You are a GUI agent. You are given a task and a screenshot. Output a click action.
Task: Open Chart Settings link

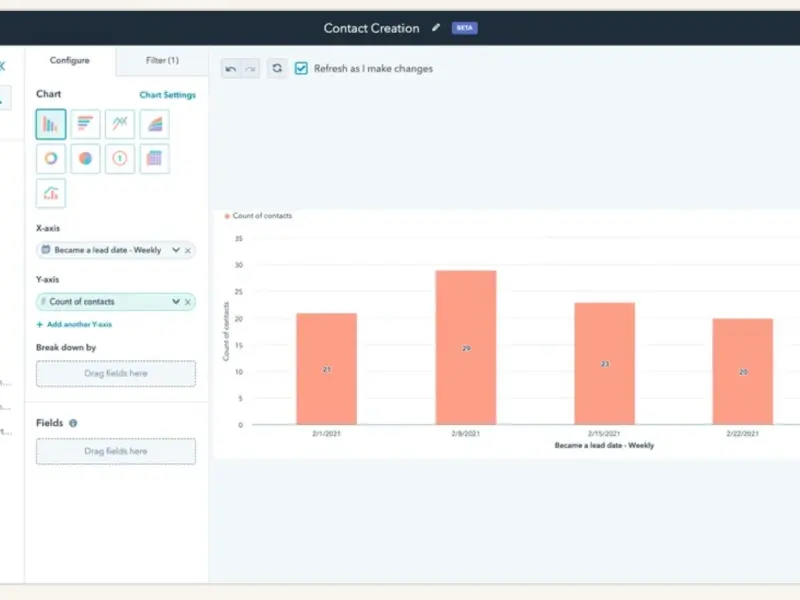(x=167, y=95)
